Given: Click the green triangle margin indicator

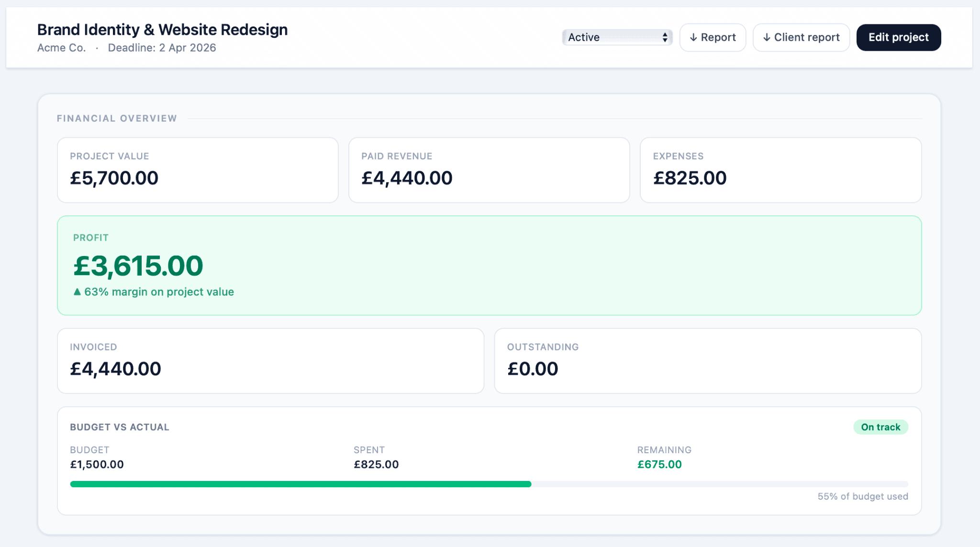Looking at the screenshot, I should (77, 291).
